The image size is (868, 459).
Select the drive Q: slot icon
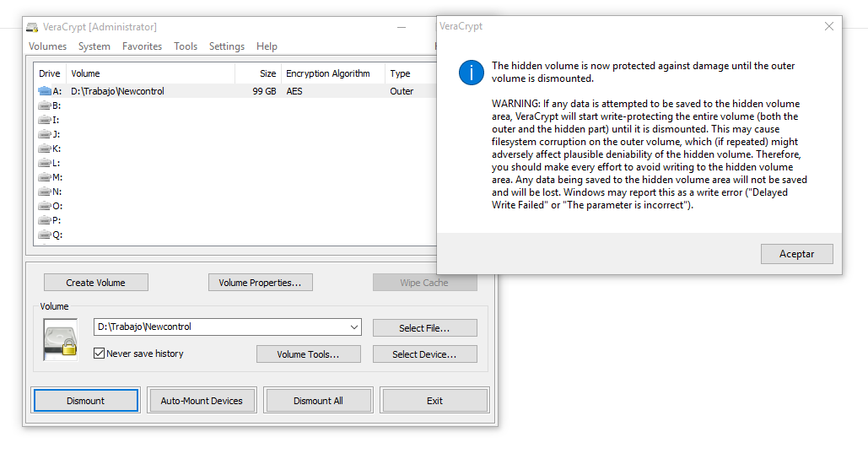44,235
